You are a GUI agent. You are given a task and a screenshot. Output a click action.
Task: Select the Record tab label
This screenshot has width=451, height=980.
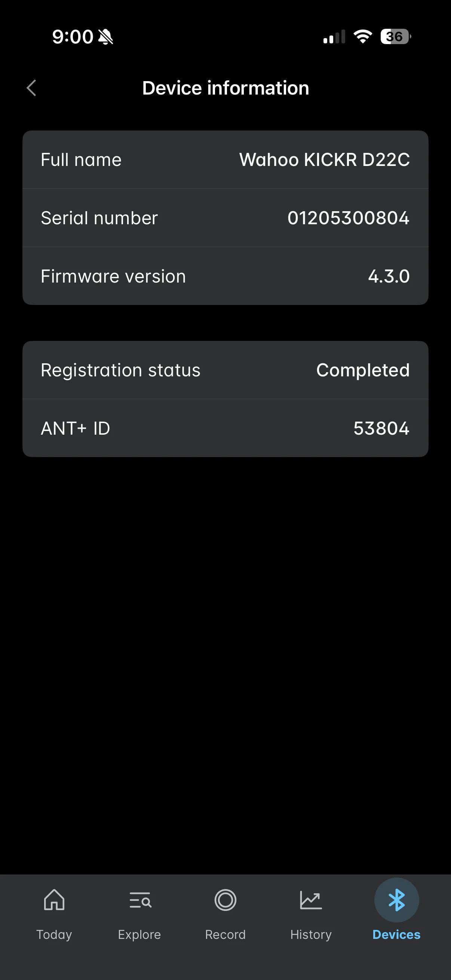(x=225, y=934)
